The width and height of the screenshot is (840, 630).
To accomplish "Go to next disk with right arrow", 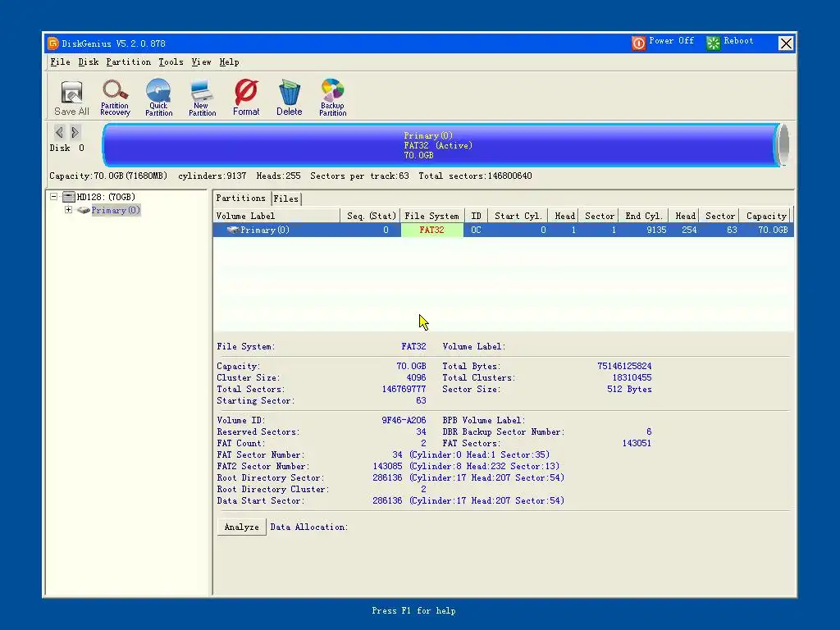I will click(75, 132).
